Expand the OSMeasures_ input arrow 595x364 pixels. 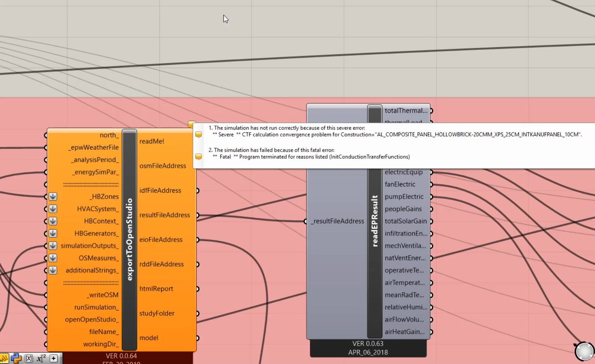click(53, 258)
